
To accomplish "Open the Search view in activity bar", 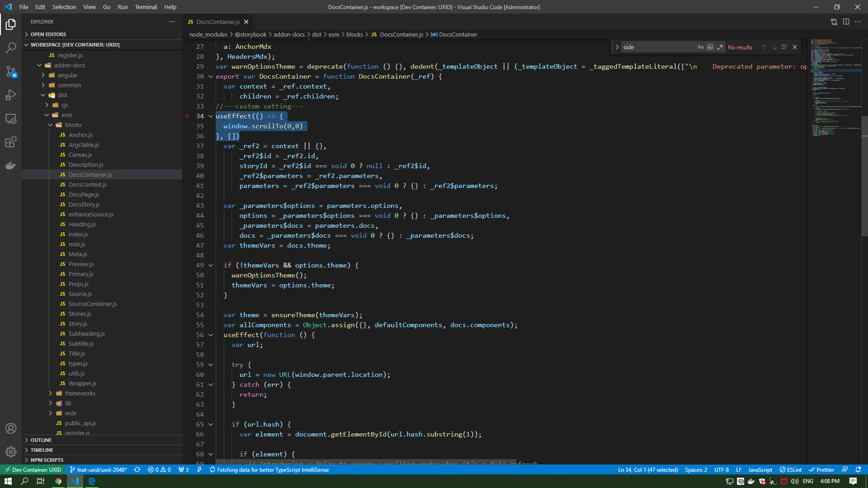I will tap(11, 47).
